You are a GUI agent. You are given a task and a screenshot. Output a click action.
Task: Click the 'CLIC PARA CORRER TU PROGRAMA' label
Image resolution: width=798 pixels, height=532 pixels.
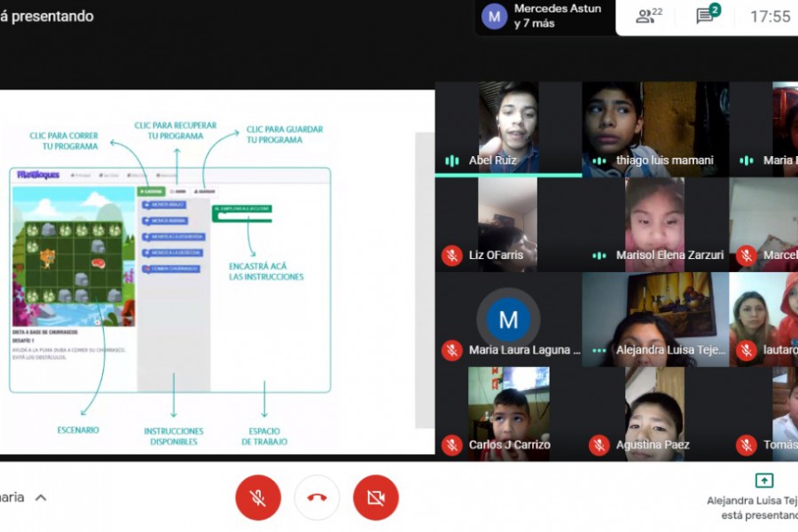[64, 141]
